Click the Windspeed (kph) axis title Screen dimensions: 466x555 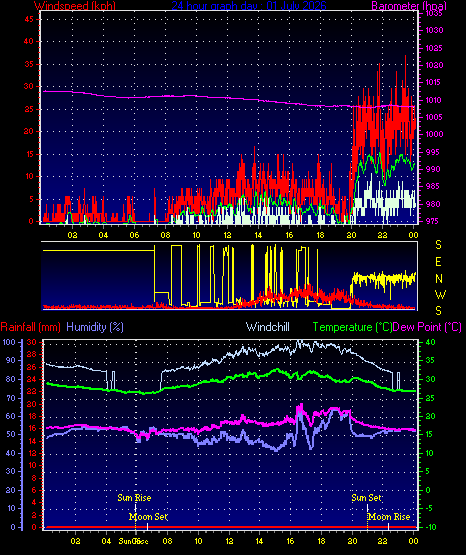(75, 5)
